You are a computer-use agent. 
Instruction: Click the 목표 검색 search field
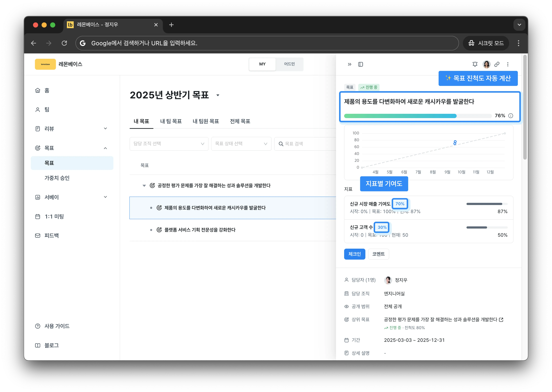305,144
